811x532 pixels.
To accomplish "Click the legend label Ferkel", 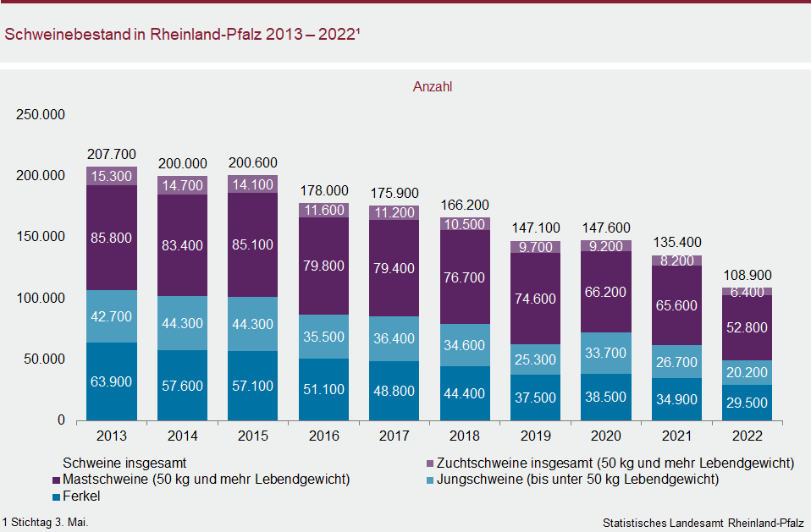I will pyautogui.click(x=81, y=496).
